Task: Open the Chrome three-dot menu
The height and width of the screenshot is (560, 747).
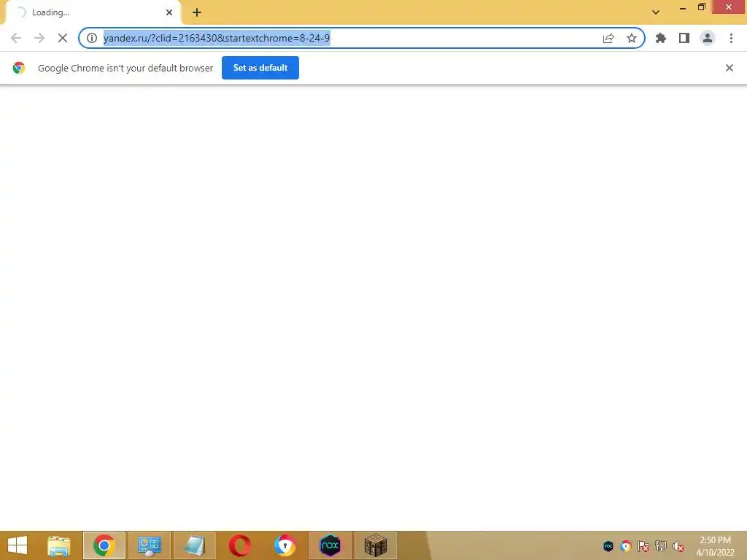Action: 731,38
